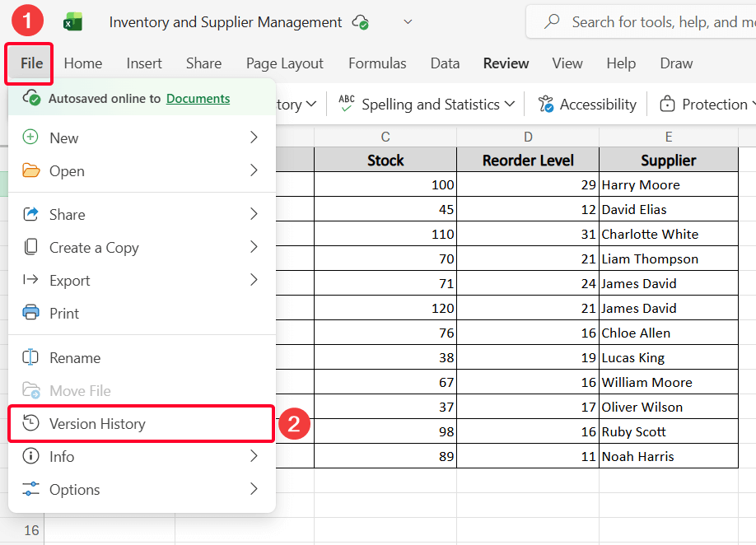Viewport: 756px width, 545px height.
Task: Expand the Export submenu
Action: [x=70, y=280]
